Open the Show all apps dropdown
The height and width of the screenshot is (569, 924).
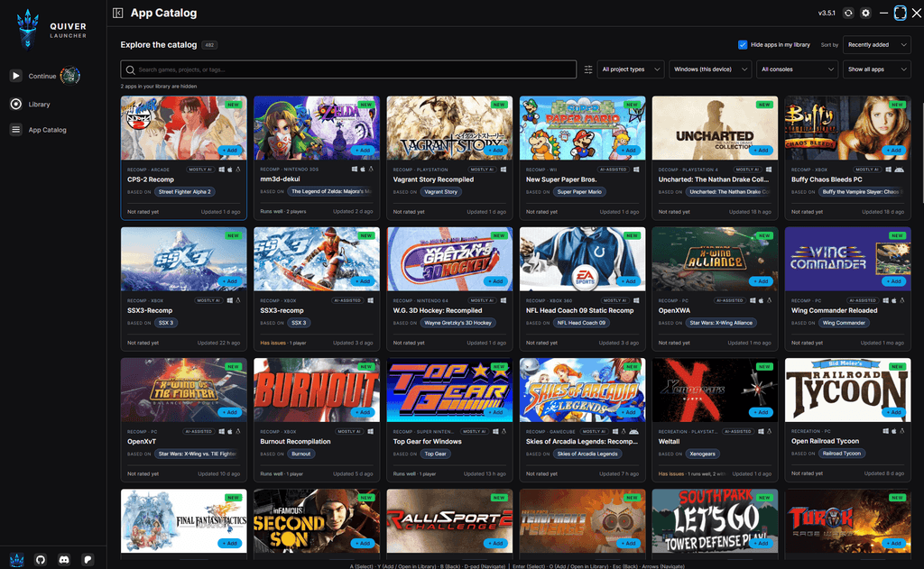coord(877,69)
